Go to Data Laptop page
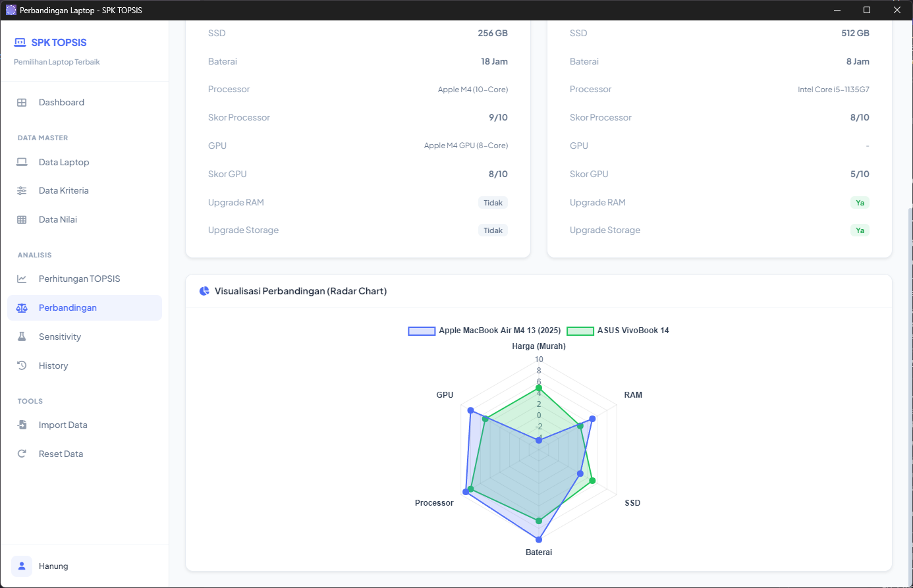913x588 pixels. tap(84, 162)
